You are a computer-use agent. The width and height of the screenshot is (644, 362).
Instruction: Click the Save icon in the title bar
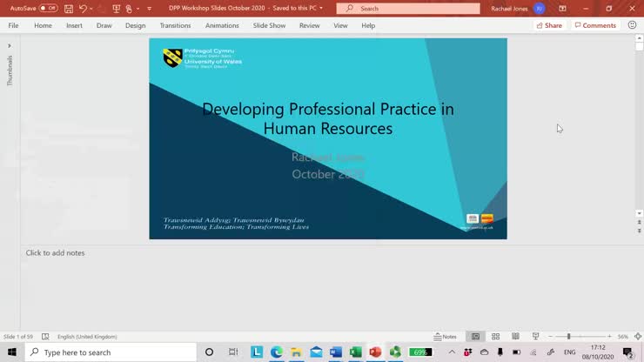tap(69, 9)
